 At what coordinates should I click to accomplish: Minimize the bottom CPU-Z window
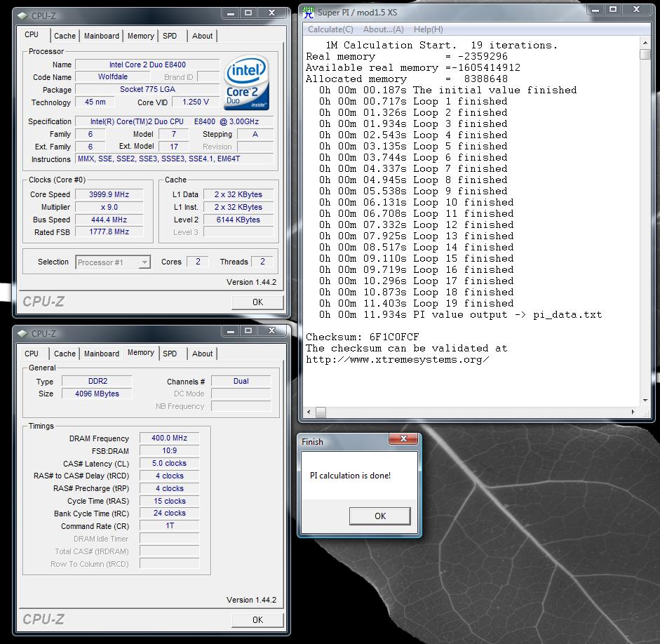231,331
